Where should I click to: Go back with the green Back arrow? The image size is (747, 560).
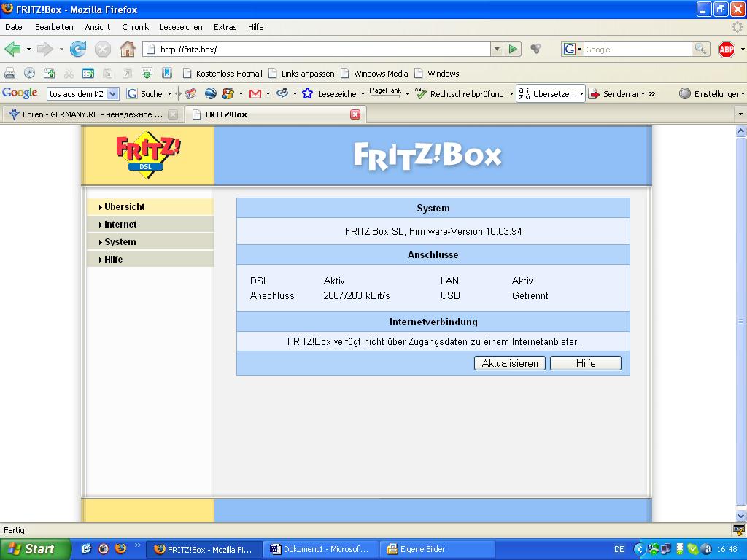(13, 49)
